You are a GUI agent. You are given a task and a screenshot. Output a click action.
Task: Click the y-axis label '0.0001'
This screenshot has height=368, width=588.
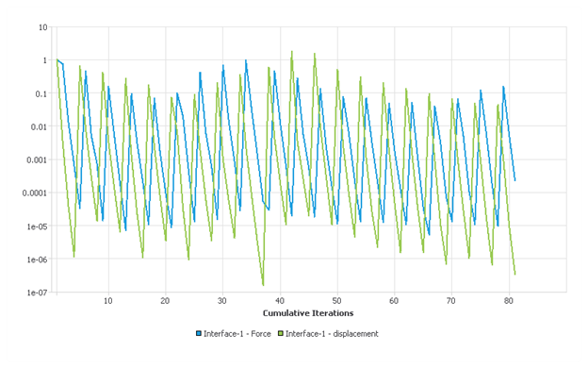point(35,193)
